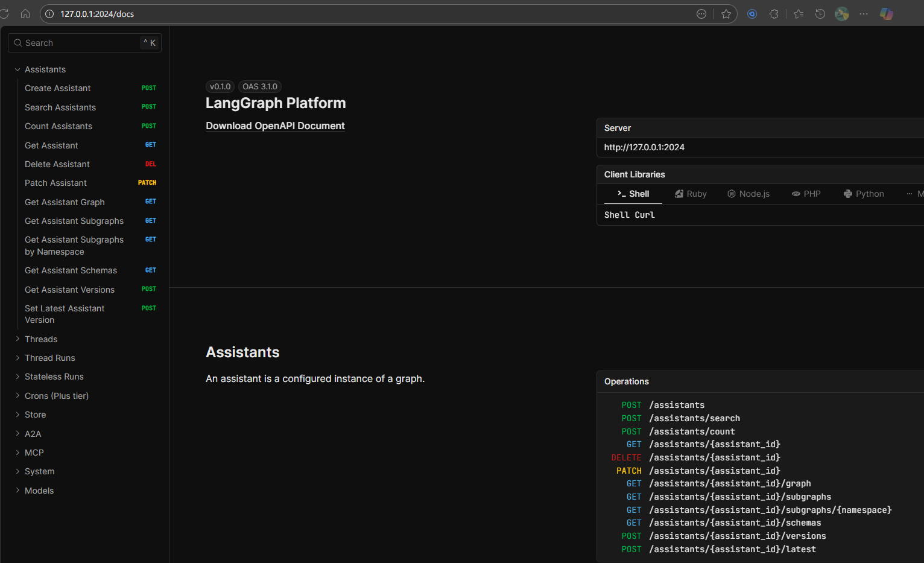Click the Node.js hexagon icon

click(732, 194)
